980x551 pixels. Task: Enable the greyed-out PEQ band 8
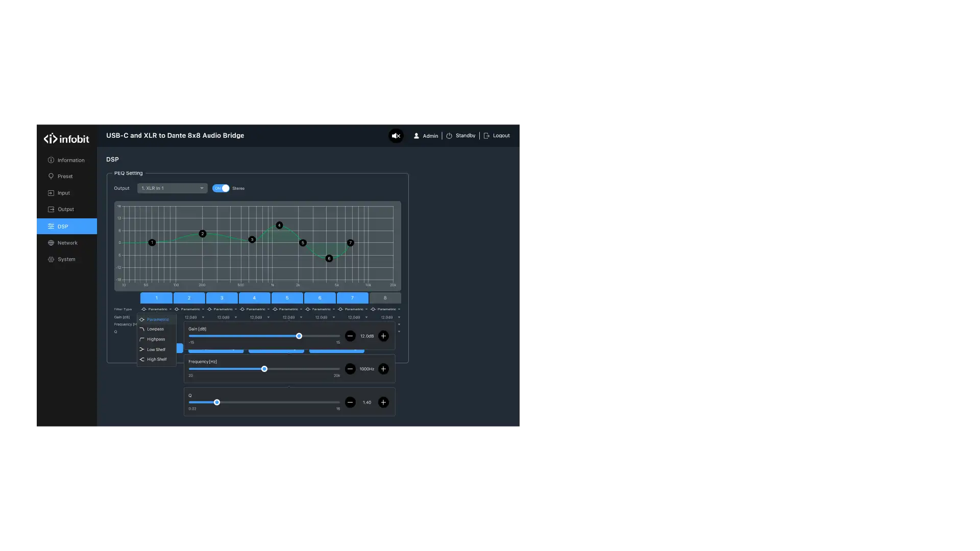385,298
